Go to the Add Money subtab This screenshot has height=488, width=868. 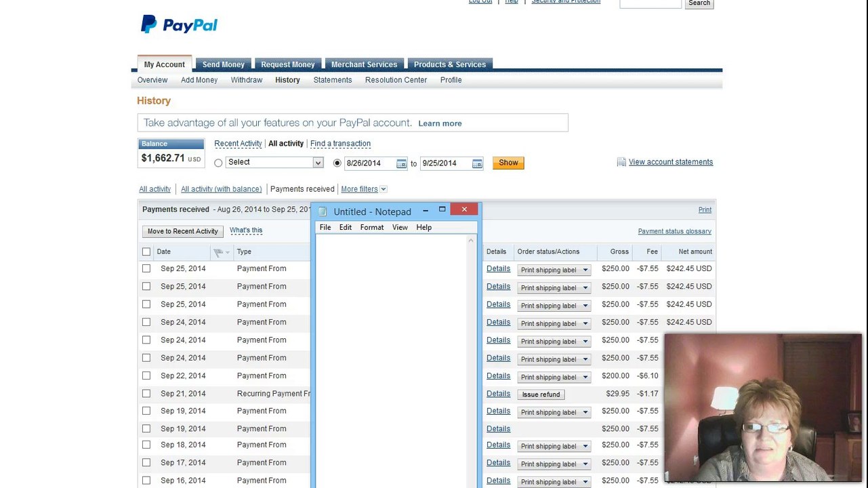click(x=199, y=80)
